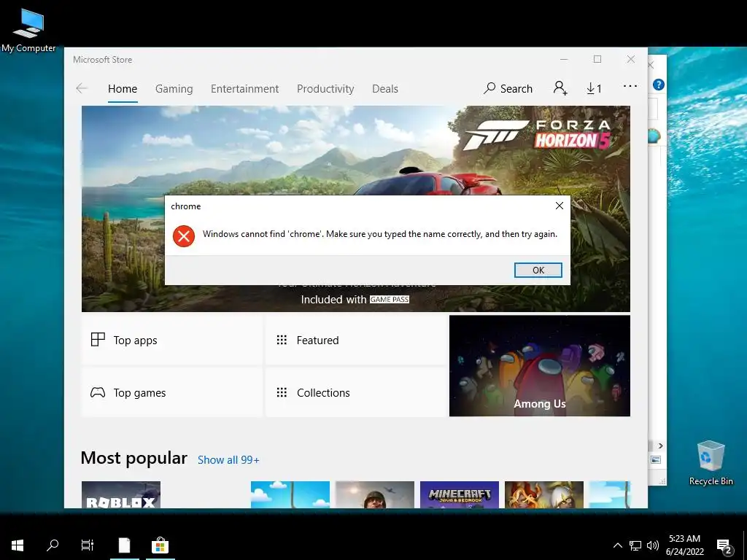The image size is (747, 560).
Task: Open the Productivity tab
Action: [x=325, y=88]
